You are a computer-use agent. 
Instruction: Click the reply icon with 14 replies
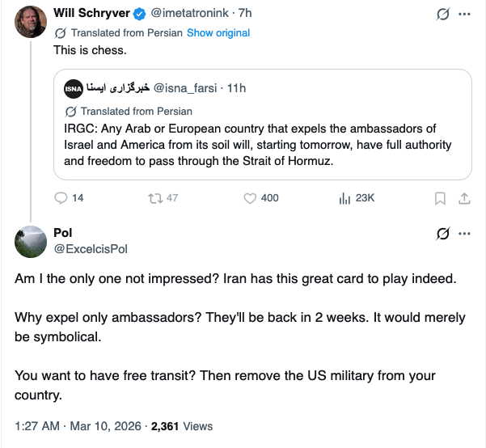[x=61, y=198]
